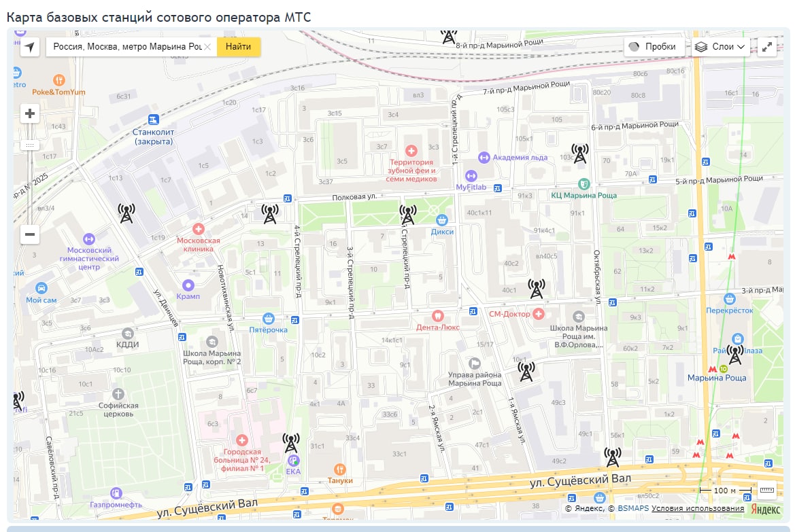Click the СМ-Доктор clinic marker
The height and width of the screenshot is (532, 795).
(x=539, y=314)
